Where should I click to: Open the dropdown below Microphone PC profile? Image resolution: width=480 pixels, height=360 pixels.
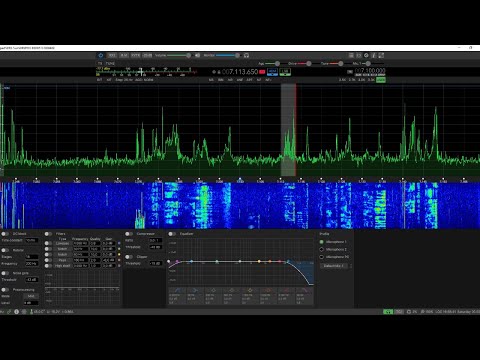[x=334, y=266]
